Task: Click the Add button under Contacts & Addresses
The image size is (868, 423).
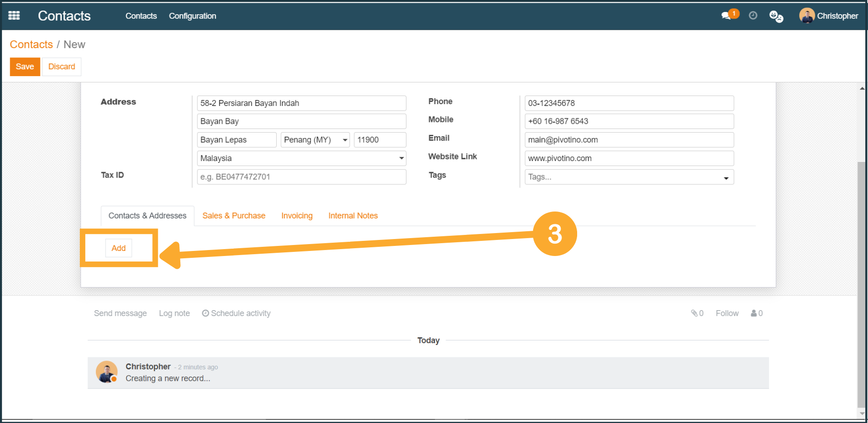Action: point(118,248)
